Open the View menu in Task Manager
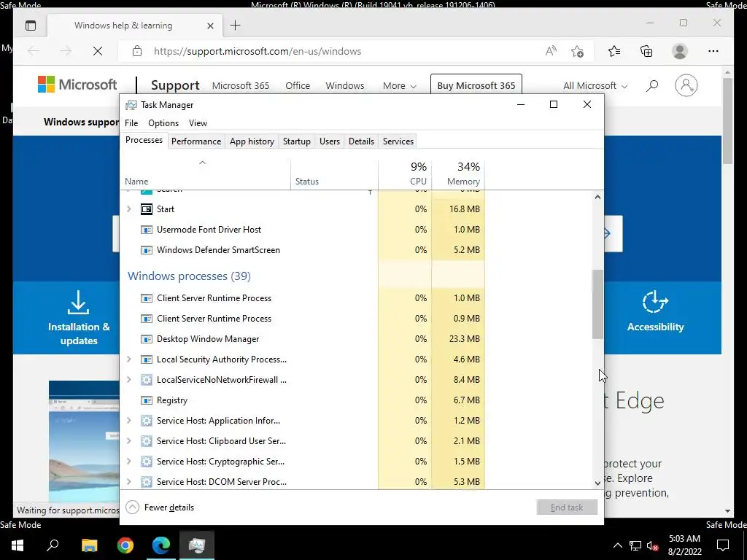The height and width of the screenshot is (560, 747). click(x=198, y=123)
